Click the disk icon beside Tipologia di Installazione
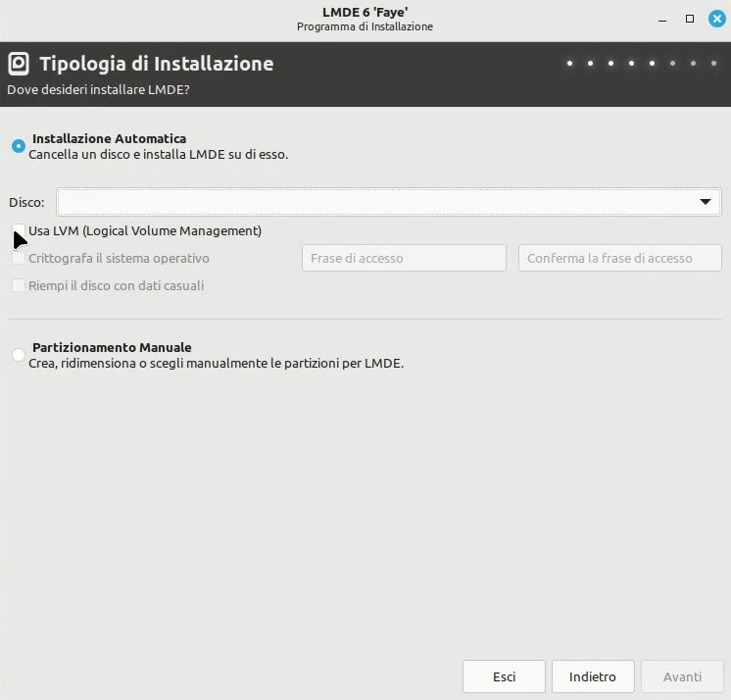 click(x=19, y=64)
